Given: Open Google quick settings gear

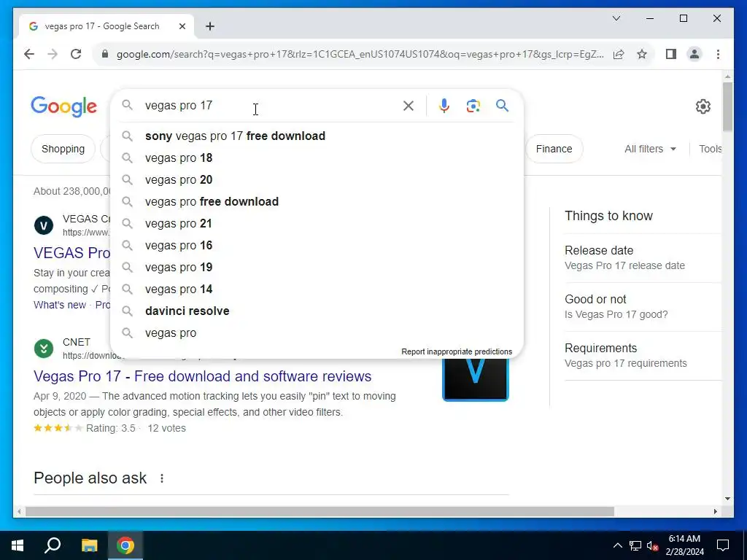Looking at the screenshot, I should tap(703, 106).
